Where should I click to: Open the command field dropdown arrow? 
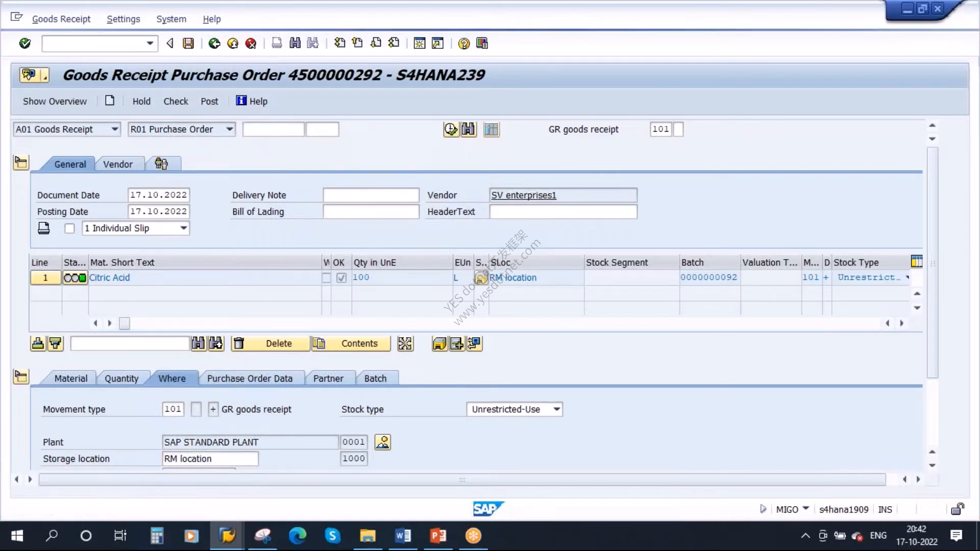[x=150, y=43]
